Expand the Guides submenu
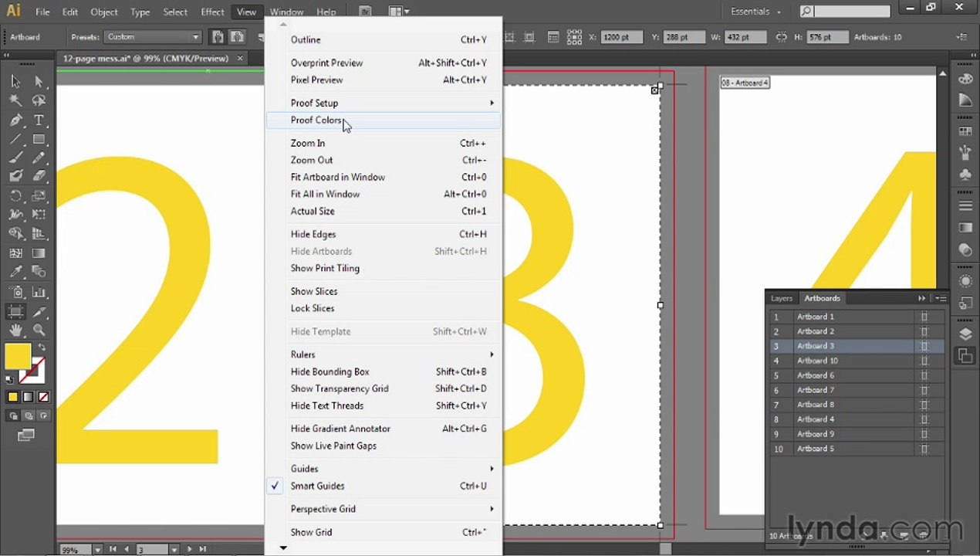The height and width of the screenshot is (556, 980). click(384, 469)
